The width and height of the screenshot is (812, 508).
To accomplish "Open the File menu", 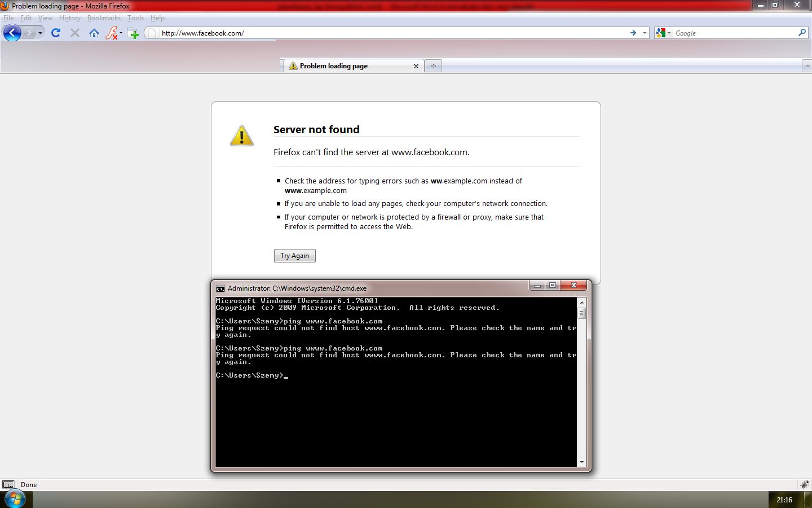I will coord(8,18).
